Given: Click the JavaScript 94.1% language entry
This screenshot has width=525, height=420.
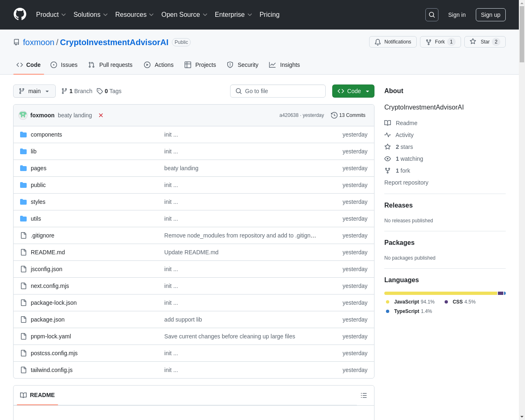Looking at the screenshot, I should pyautogui.click(x=410, y=302).
